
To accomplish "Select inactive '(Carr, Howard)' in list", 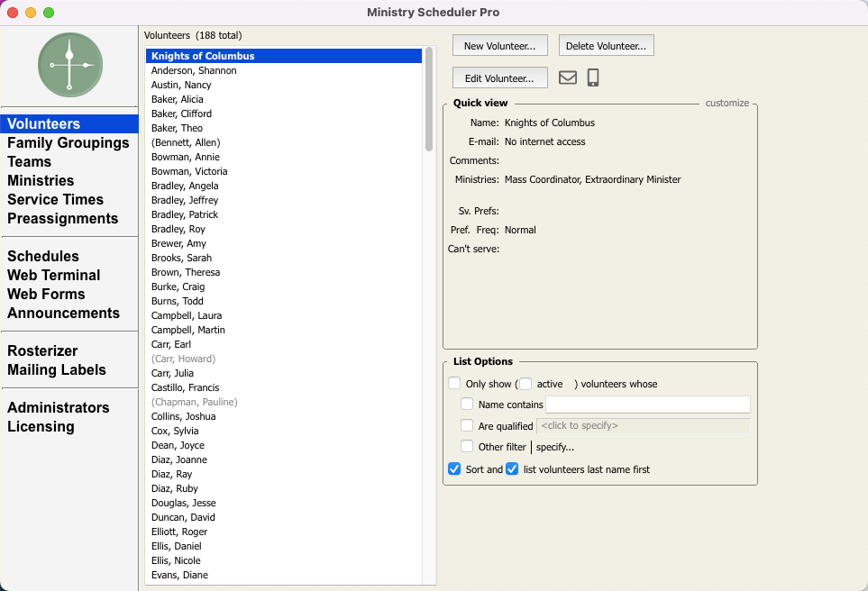I will (x=284, y=358).
